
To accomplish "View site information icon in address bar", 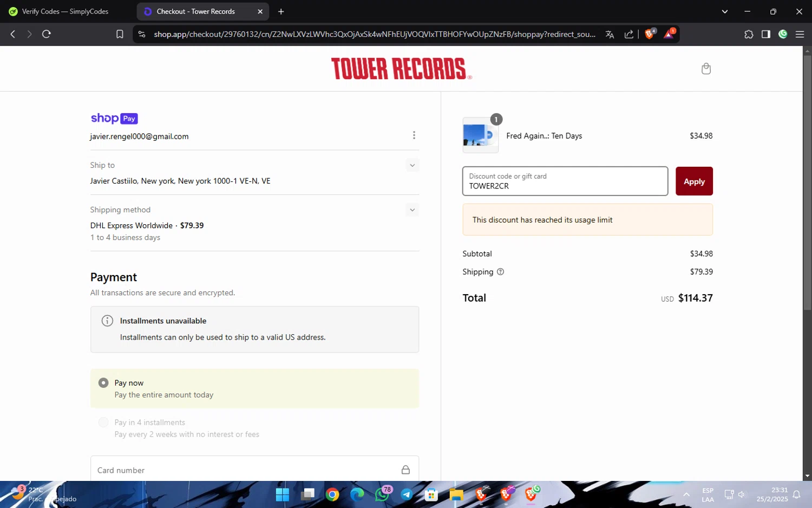I will tap(142, 34).
